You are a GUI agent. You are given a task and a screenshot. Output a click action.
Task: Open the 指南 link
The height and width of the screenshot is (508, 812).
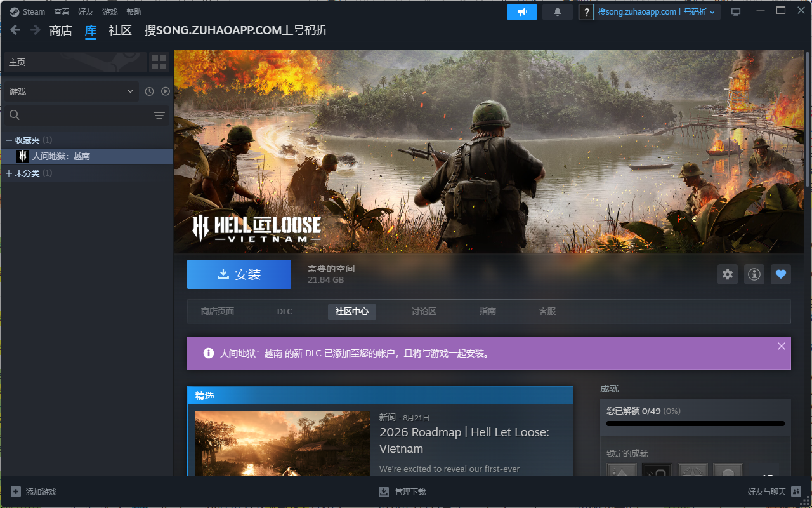488,312
